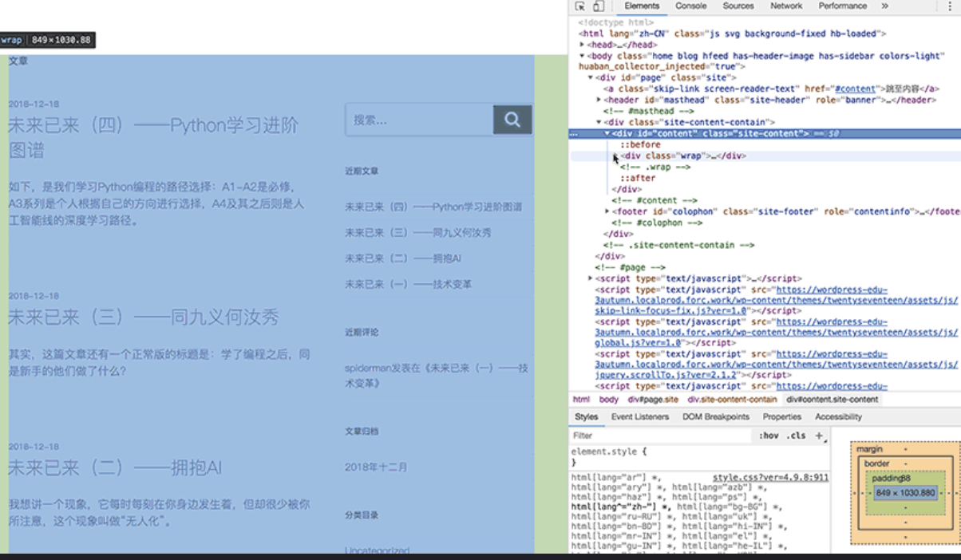Activate the inspect element picker icon

click(x=580, y=6)
